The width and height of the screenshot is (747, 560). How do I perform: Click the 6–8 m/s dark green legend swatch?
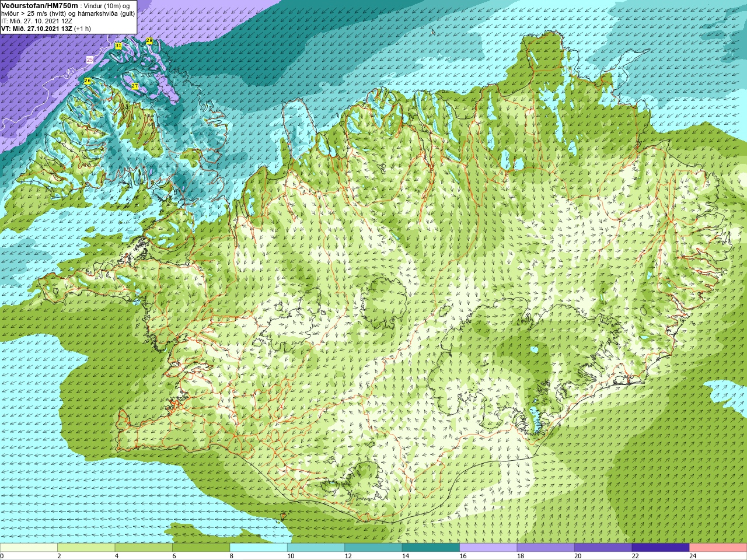click(x=201, y=548)
